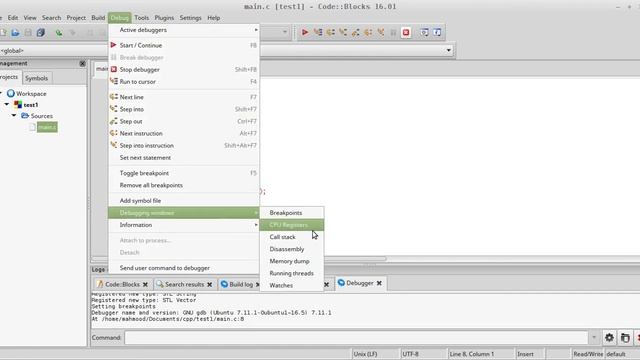
Task: Close the Management panel
Action: click(x=82, y=64)
